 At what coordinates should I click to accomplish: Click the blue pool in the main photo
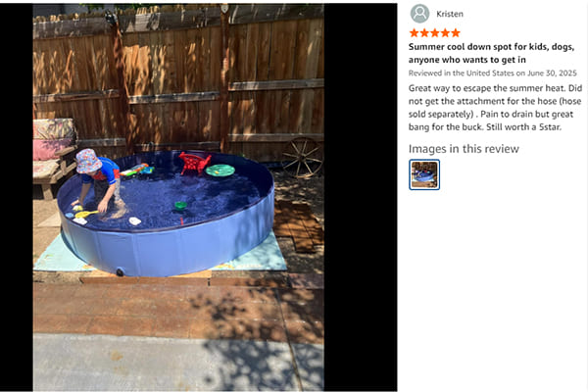point(167,214)
